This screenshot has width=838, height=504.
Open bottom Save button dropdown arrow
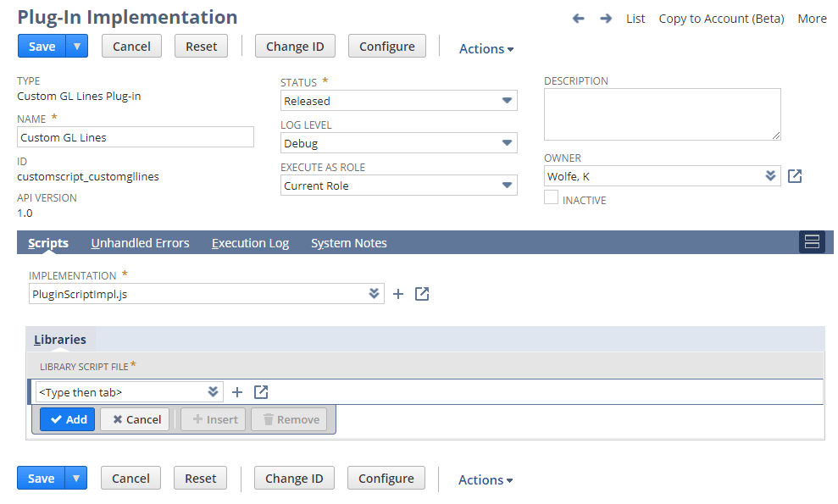tap(76, 478)
